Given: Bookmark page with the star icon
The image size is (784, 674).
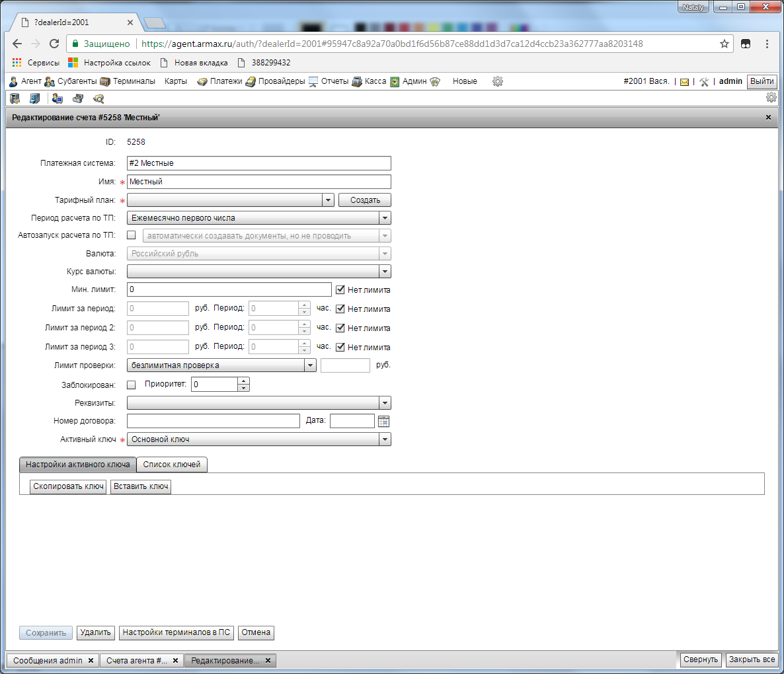Looking at the screenshot, I should 725,44.
